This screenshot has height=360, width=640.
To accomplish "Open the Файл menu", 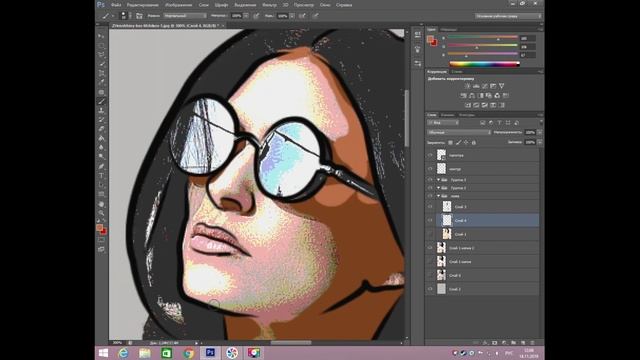I will 116,5.
